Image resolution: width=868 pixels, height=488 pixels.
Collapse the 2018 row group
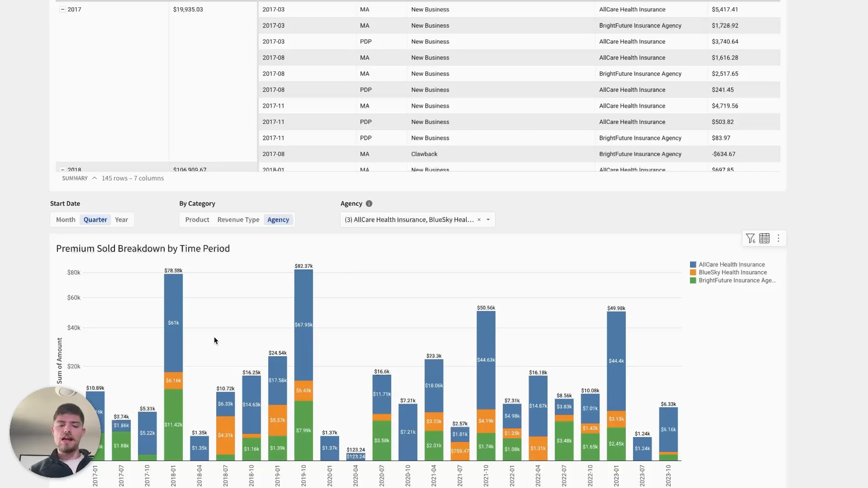[x=62, y=169]
